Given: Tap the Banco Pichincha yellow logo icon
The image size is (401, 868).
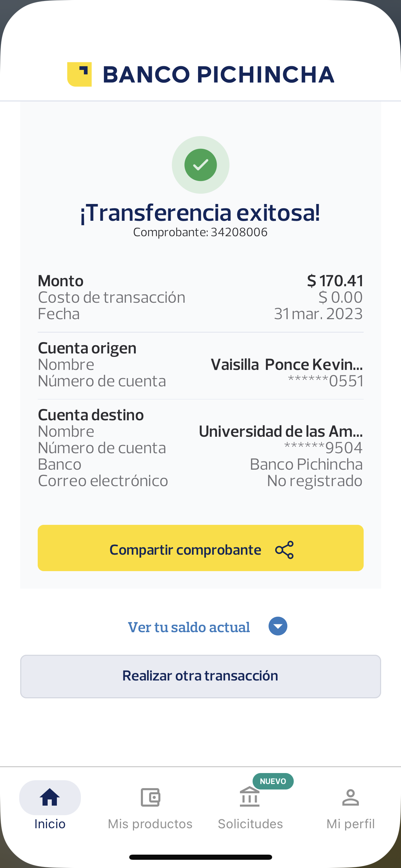Looking at the screenshot, I should point(80,74).
